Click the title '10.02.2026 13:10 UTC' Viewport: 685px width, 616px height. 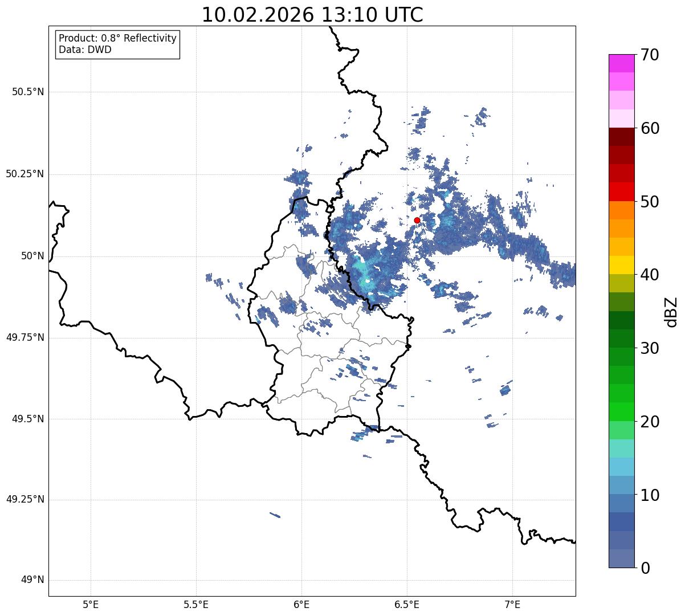(x=312, y=15)
